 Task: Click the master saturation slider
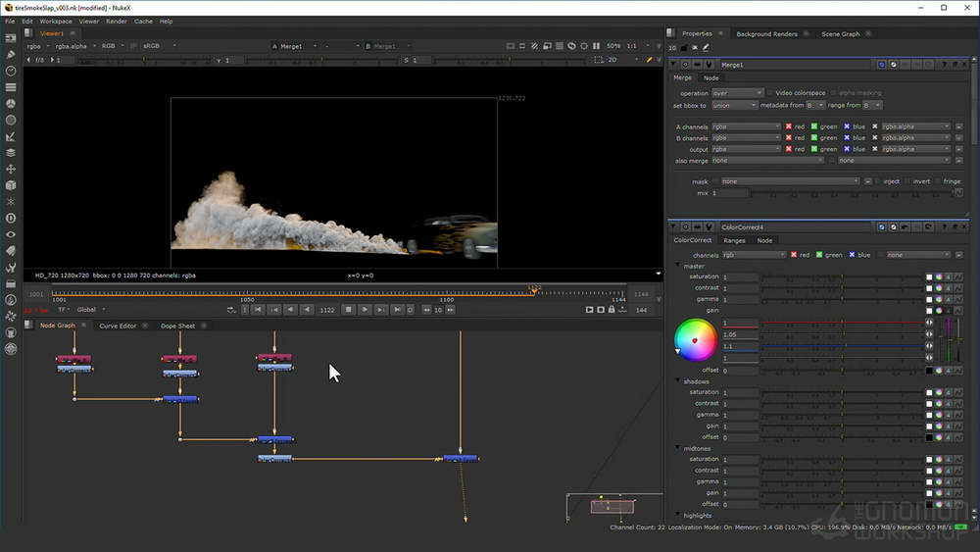click(842, 276)
